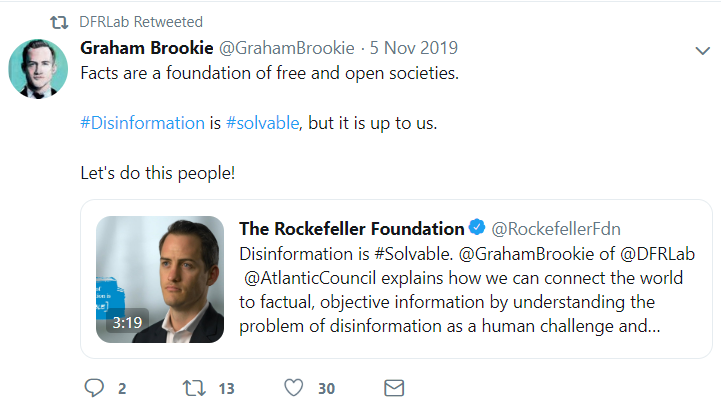
Task: Click the Rockefeller Foundation verified badge
Action: [478, 229]
